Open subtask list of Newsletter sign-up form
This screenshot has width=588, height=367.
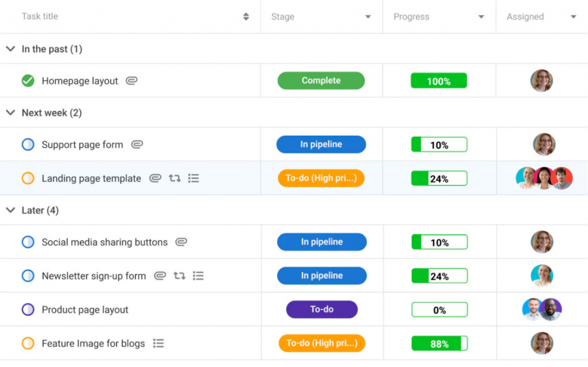tap(198, 276)
